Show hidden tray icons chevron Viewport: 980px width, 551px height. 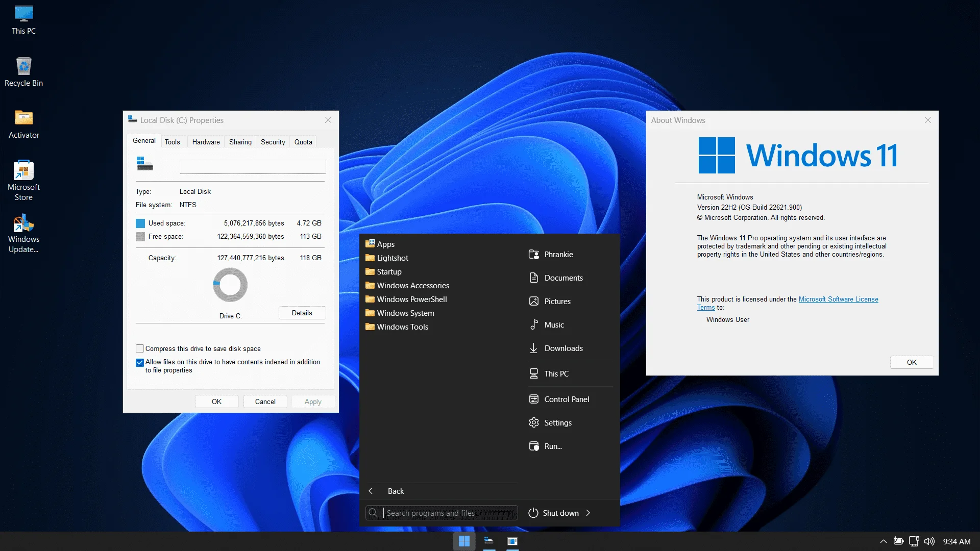point(883,541)
